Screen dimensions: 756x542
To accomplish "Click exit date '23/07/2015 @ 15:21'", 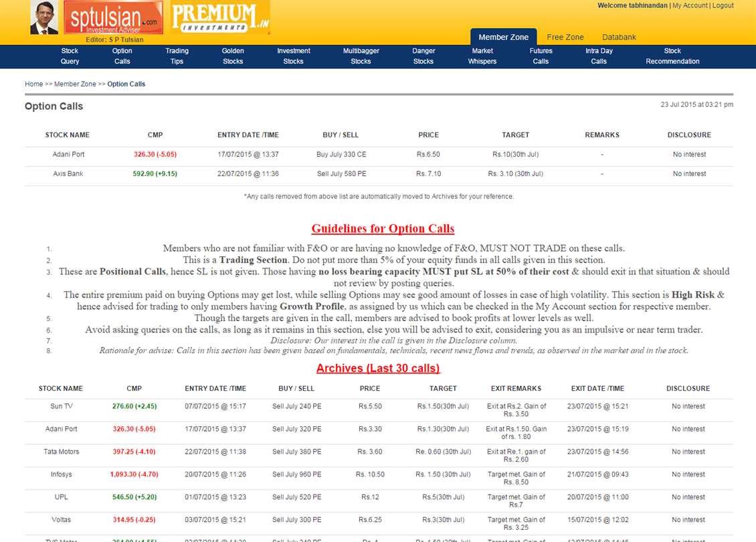I will 598,407.
